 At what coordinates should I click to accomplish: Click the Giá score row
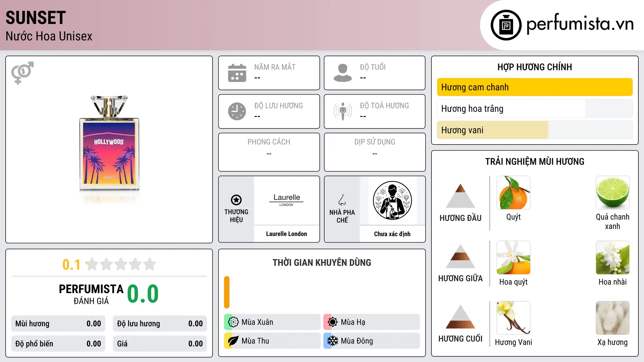160,344
